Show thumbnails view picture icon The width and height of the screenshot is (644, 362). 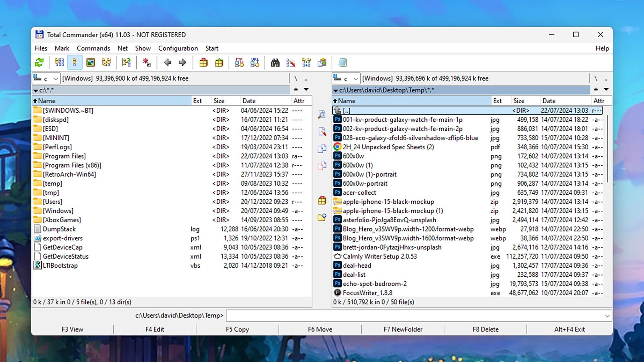tap(90, 62)
